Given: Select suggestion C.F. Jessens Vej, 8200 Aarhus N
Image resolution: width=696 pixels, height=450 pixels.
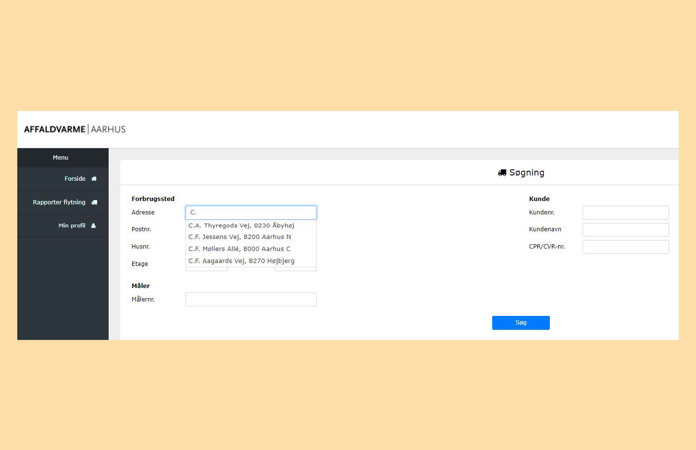Looking at the screenshot, I should tap(251, 237).
